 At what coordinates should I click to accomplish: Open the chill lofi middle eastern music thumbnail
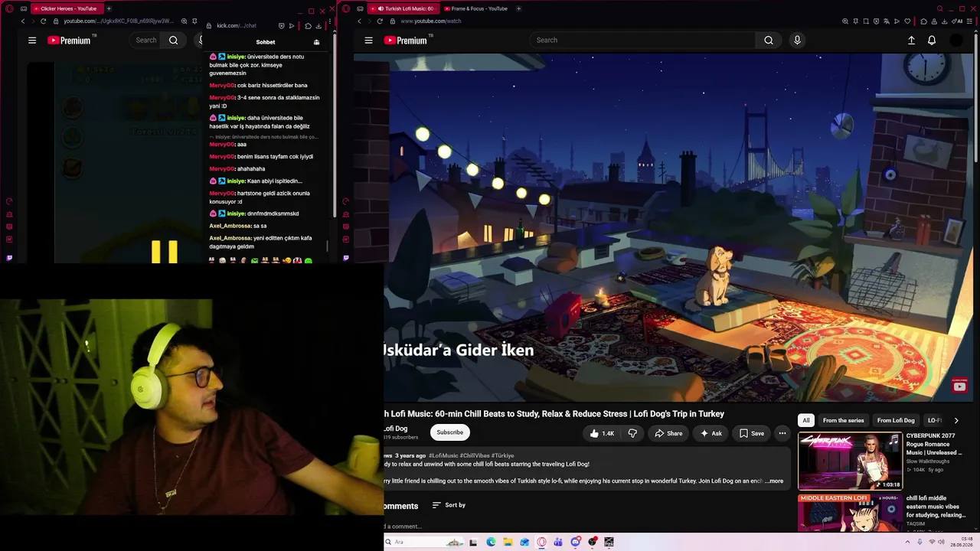pyautogui.click(x=850, y=513)
